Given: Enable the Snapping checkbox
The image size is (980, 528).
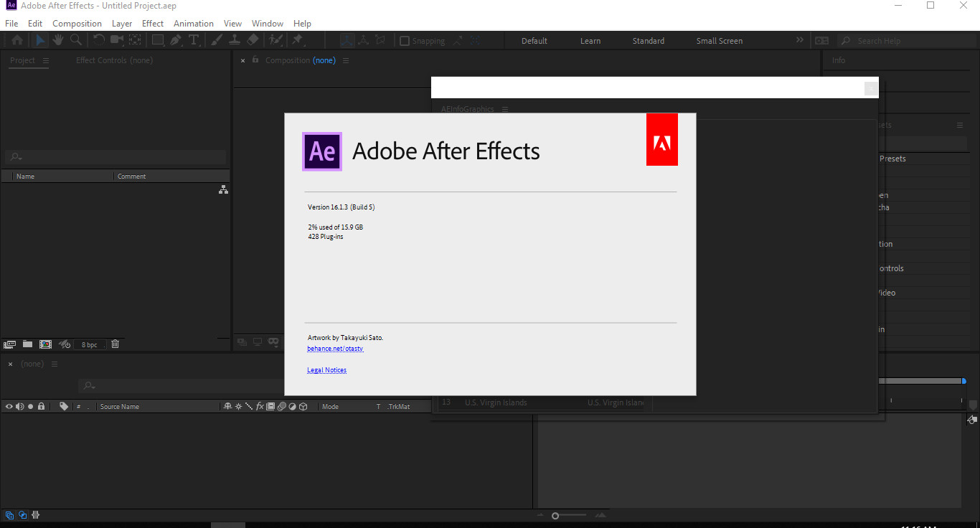Looking at the screenshot, I should tap(405, 41).
